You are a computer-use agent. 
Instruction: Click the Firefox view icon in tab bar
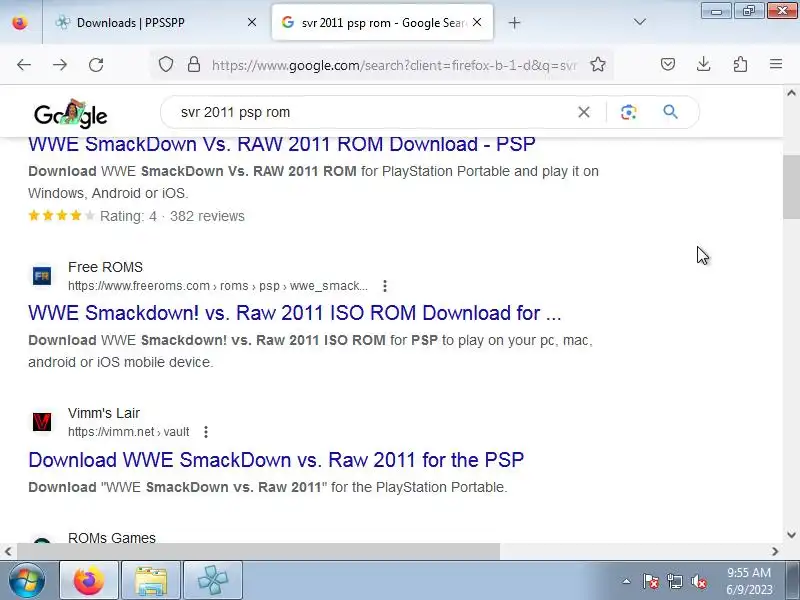click(20, 22)
